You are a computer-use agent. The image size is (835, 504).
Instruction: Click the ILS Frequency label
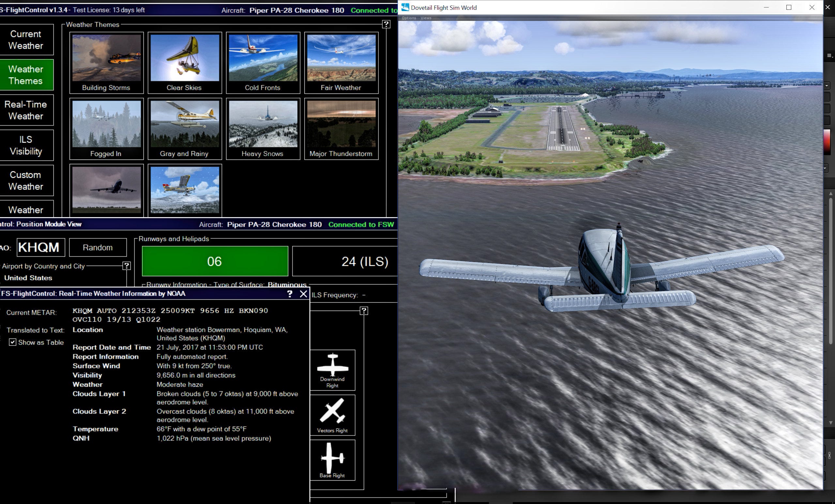pyautogui.click(x=334, y=295)
